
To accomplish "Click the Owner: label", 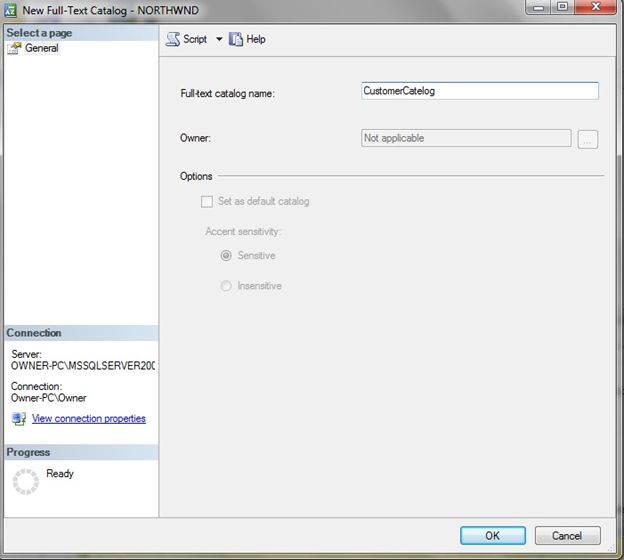I will point(195,138).
